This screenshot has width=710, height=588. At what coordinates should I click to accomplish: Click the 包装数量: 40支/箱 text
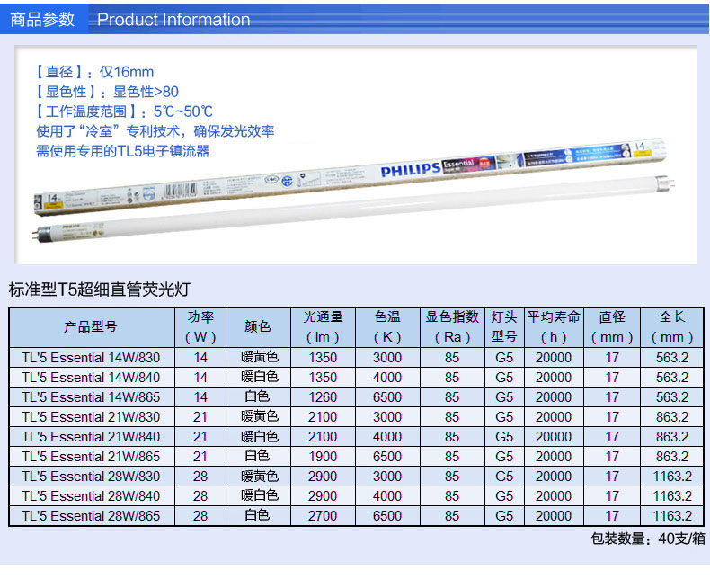pyautogui.click(x=648, y=539)
